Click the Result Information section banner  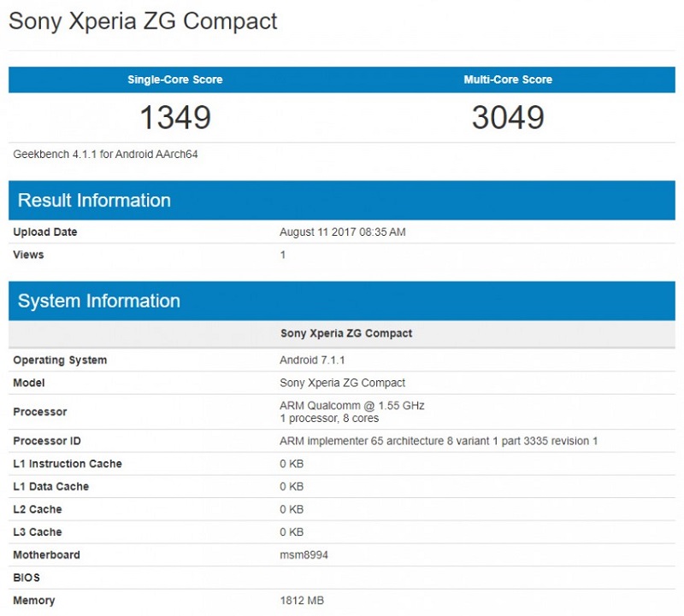[94, 200]
